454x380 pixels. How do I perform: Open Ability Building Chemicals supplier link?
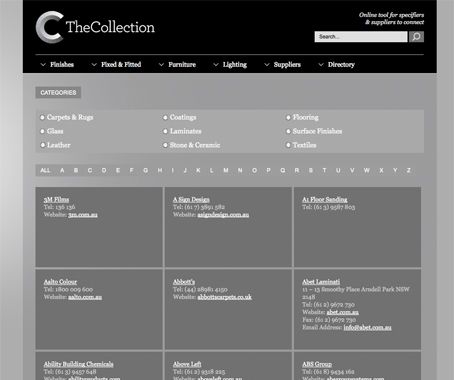point(79,364)
